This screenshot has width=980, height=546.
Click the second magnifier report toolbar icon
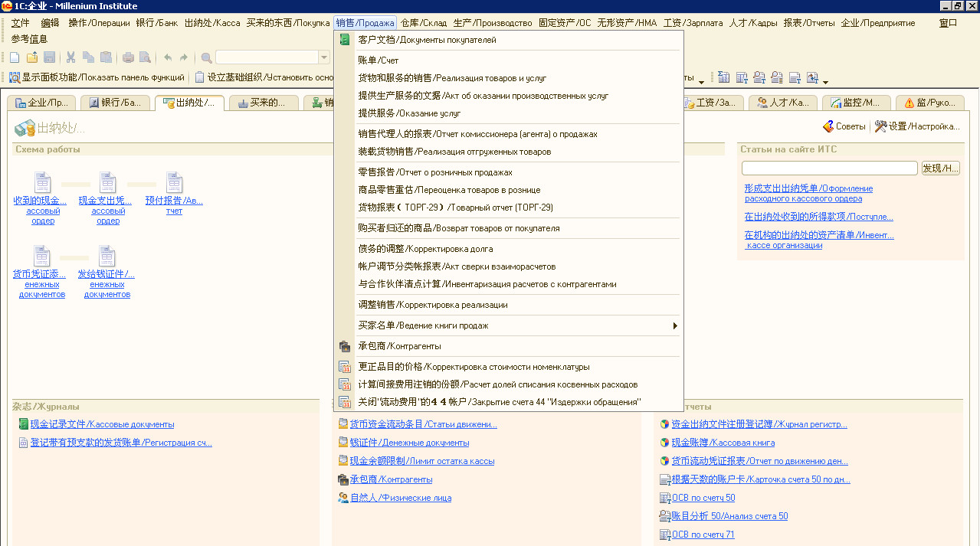pyautogui.click(x=777, y=77)
